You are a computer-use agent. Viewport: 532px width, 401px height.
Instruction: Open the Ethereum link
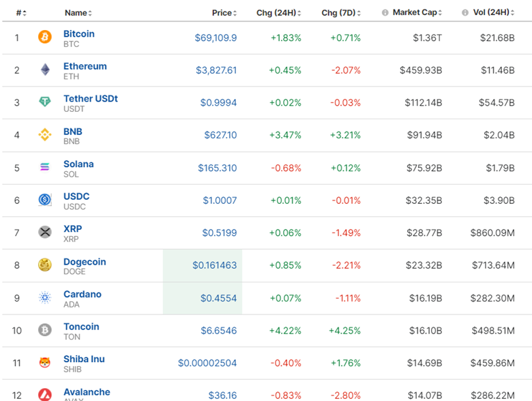point(85,66)
